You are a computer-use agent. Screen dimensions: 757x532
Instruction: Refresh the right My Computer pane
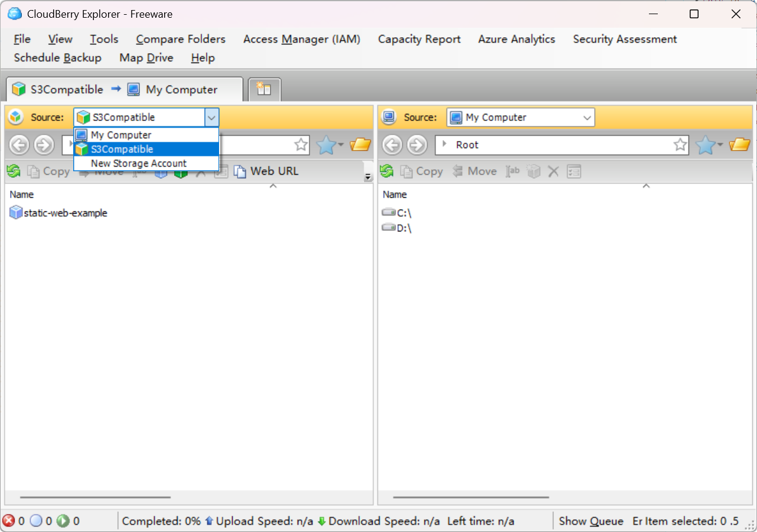tap(387, 171)
